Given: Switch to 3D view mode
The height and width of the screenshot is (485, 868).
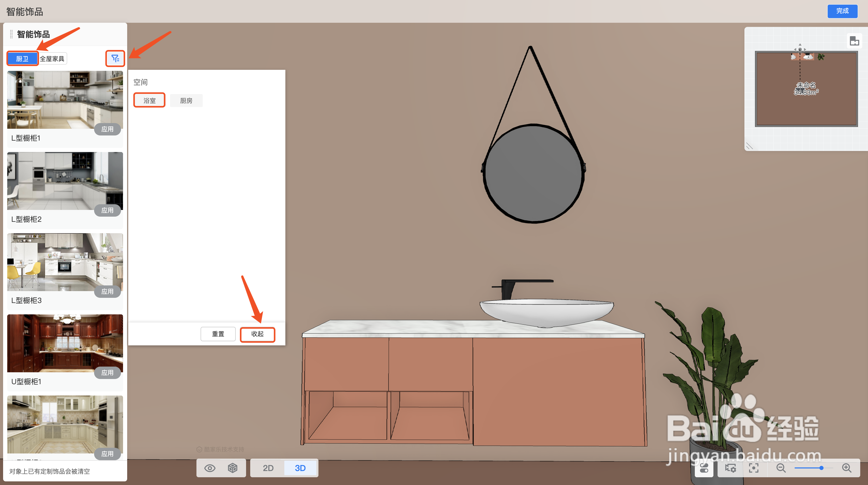Looking at the screenshot, I should (x=300, y=468).
